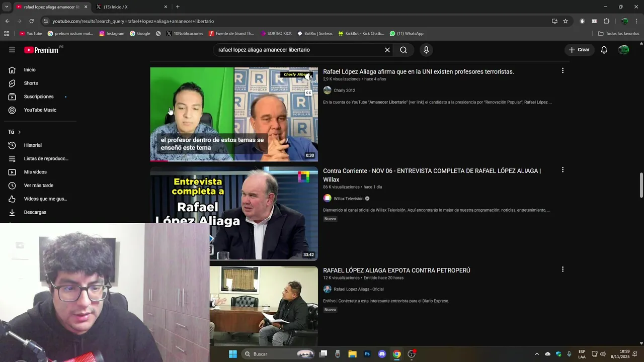Open Chrome extensions puzzle icon

(x=606, y=21)
